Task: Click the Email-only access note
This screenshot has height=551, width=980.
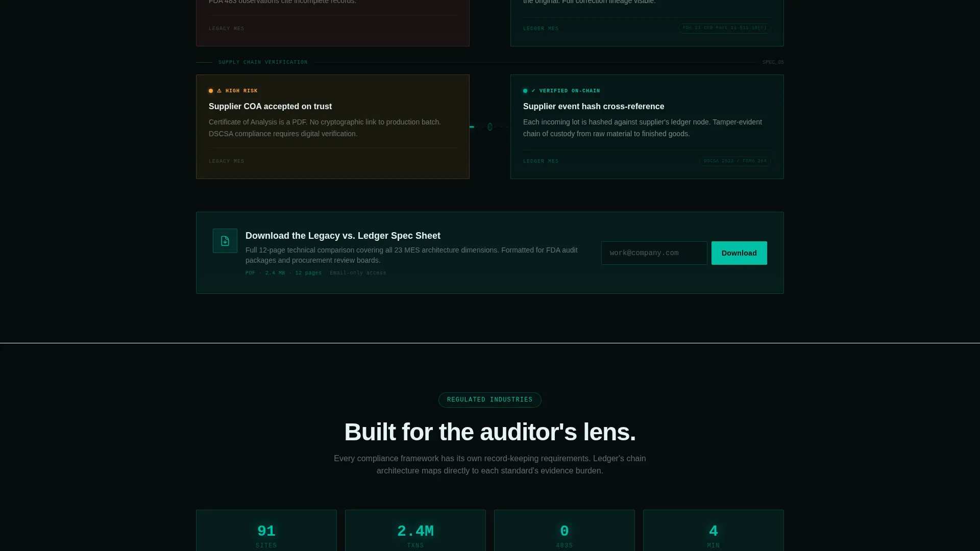Action: pyautogui.click(x=358, y=273)
